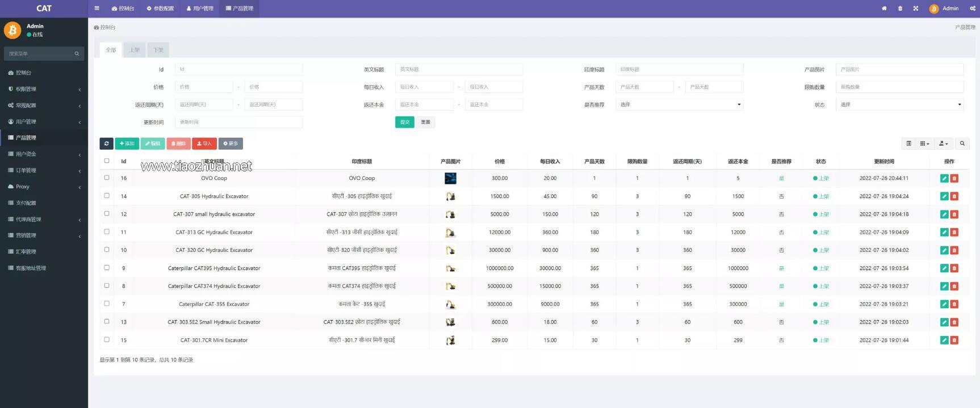Click red delete icon for CAT-305 row
Image resolution: width=980 pixels, height=408 pixels.
pos(954,196)
